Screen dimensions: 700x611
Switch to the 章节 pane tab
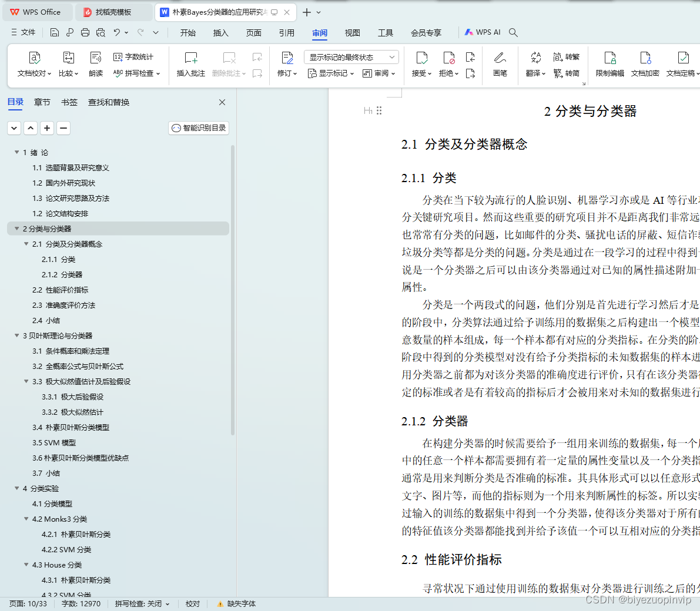click(x=42, y=102)
